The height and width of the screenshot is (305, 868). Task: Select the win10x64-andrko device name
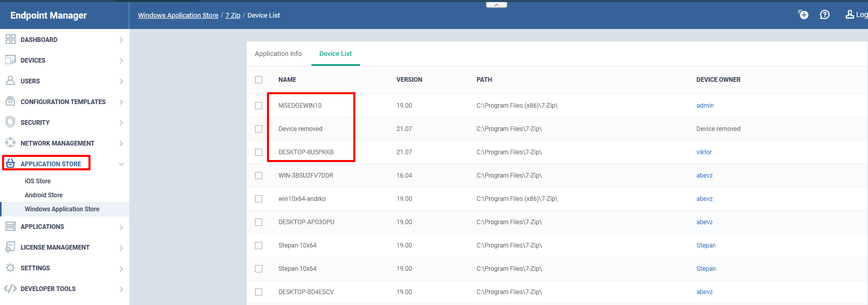(x=302, y=199)
